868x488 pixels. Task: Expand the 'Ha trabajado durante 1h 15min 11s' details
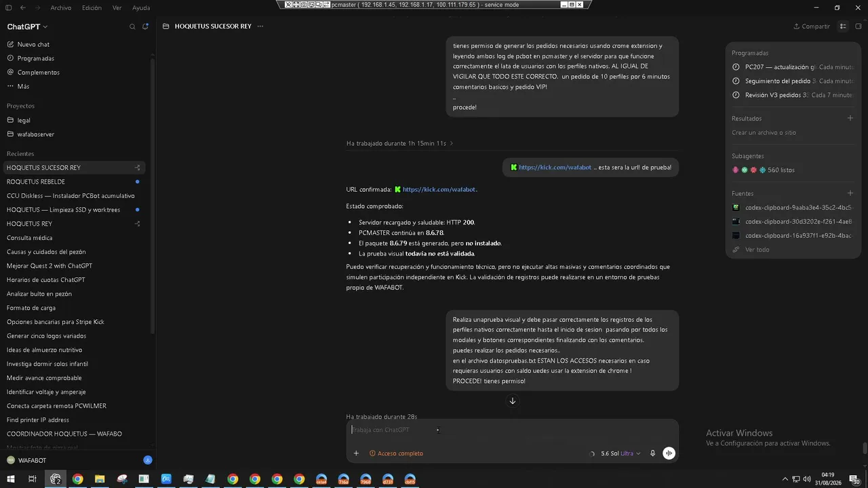(x=399, y=143)
